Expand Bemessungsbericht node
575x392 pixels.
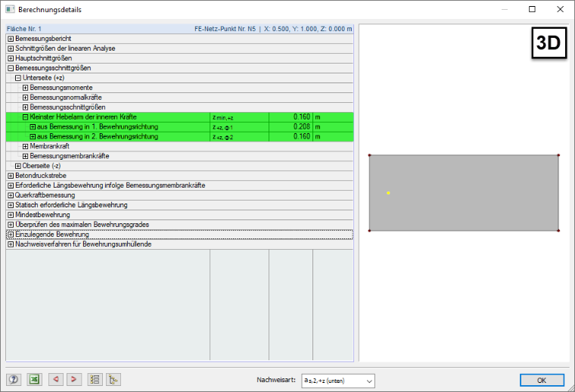click(x=11, y=39)
